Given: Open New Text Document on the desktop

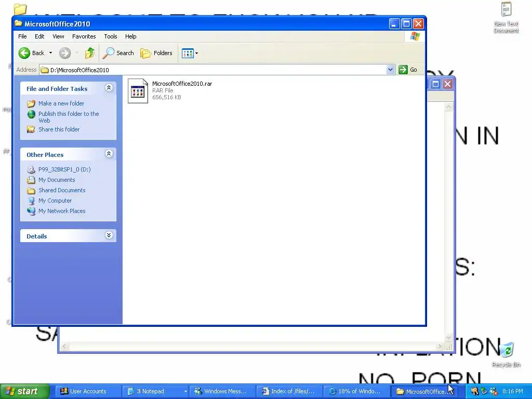Looking at the screenshot, I should coord(506,18).
